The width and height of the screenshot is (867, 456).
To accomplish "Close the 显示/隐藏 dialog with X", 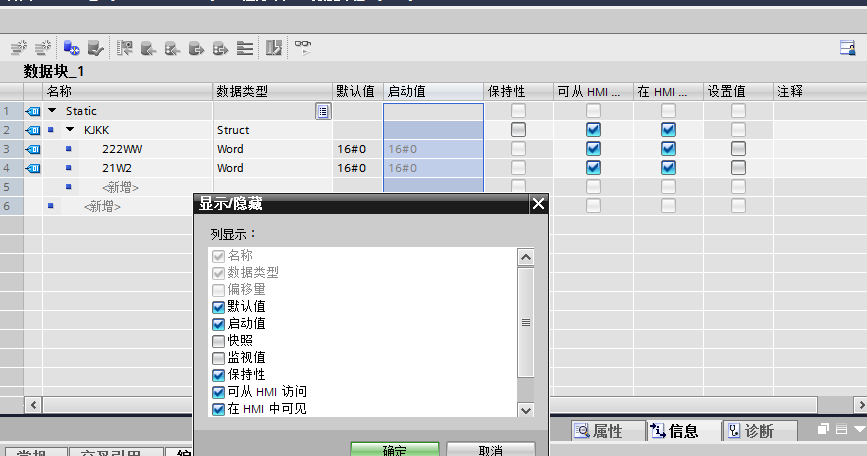I will point(538,204).
